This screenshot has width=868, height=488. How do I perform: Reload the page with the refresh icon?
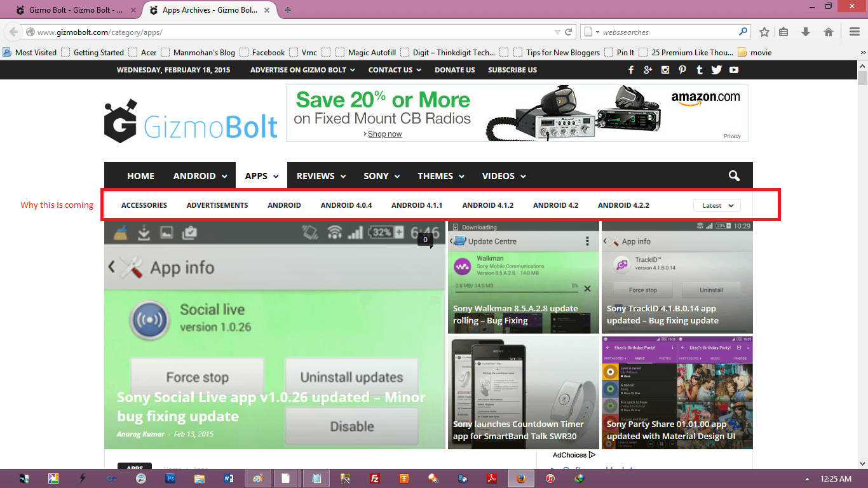click(569, 32)
